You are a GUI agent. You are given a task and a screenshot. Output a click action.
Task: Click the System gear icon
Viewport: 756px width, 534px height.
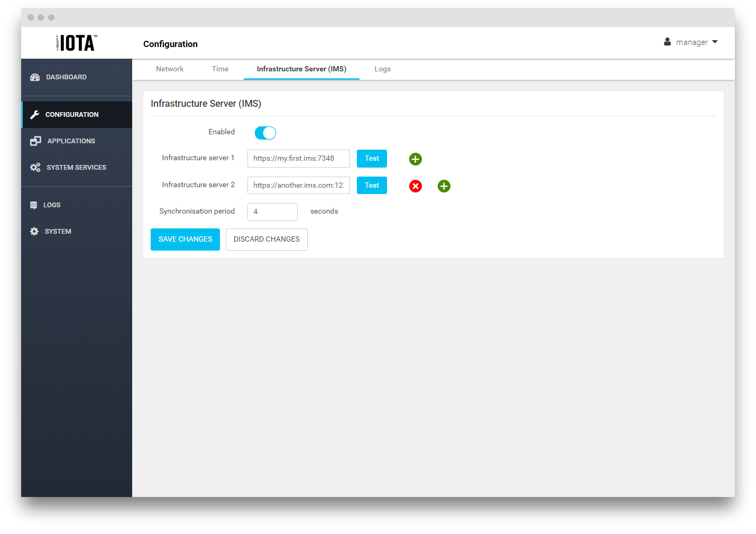tap(34, 232)
